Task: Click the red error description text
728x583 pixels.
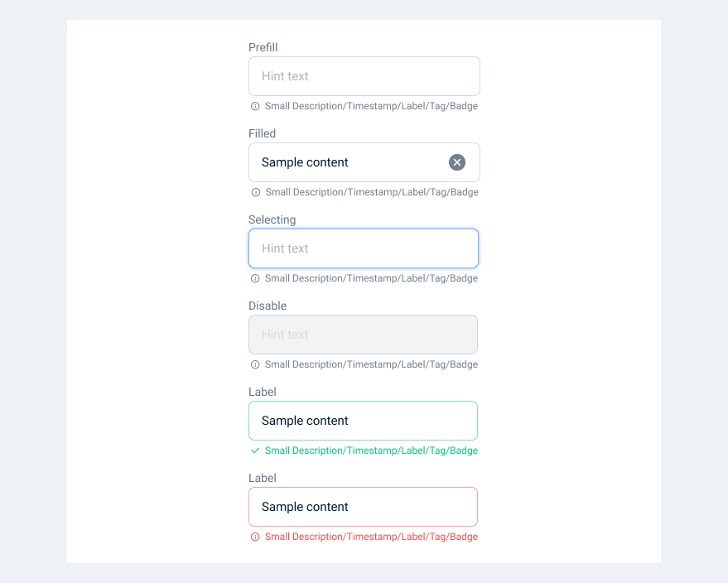Action: [371, 537]
